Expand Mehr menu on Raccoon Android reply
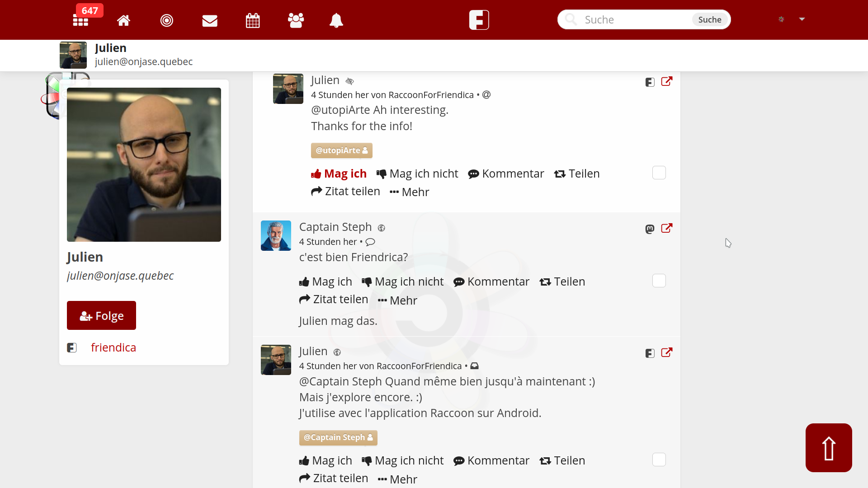This screenshot has width=868, height=488. tap(397, 479)
